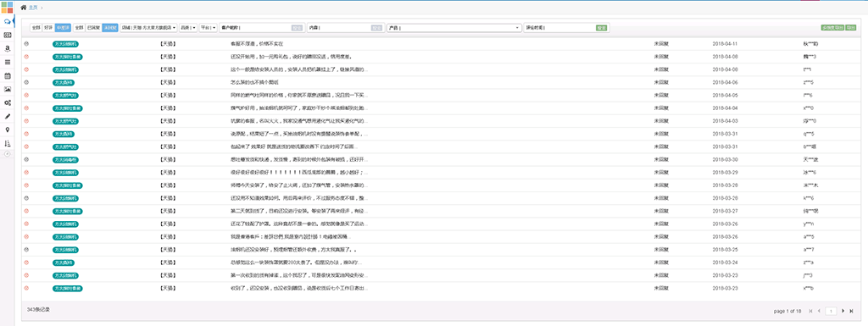The height and width of the screenshot is (326, 868).
Task: Go to the first page of results
Action: pos(810,311)
